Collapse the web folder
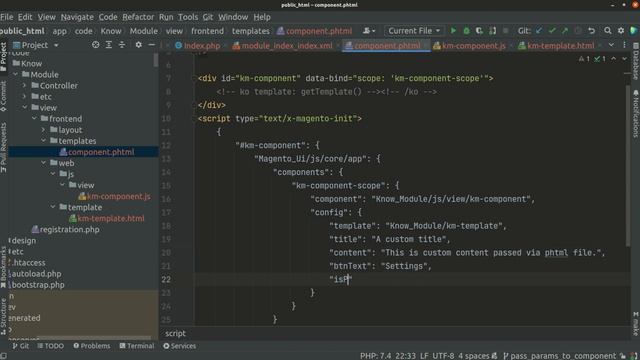Screen dimensions: 640x360 43,163
